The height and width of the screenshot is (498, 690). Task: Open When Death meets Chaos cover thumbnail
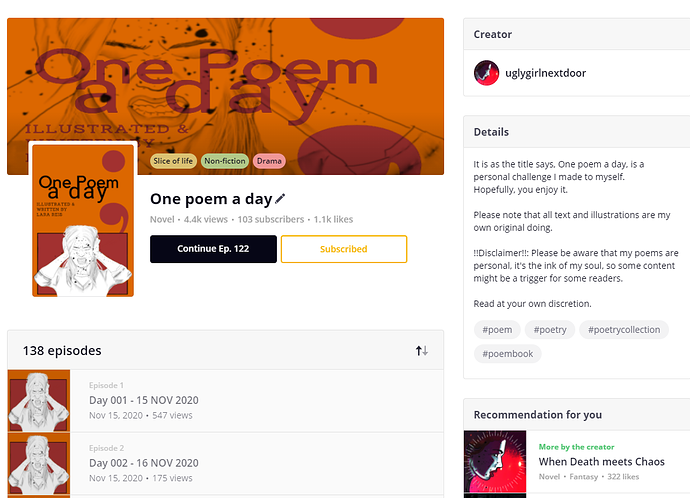[495, 461]
